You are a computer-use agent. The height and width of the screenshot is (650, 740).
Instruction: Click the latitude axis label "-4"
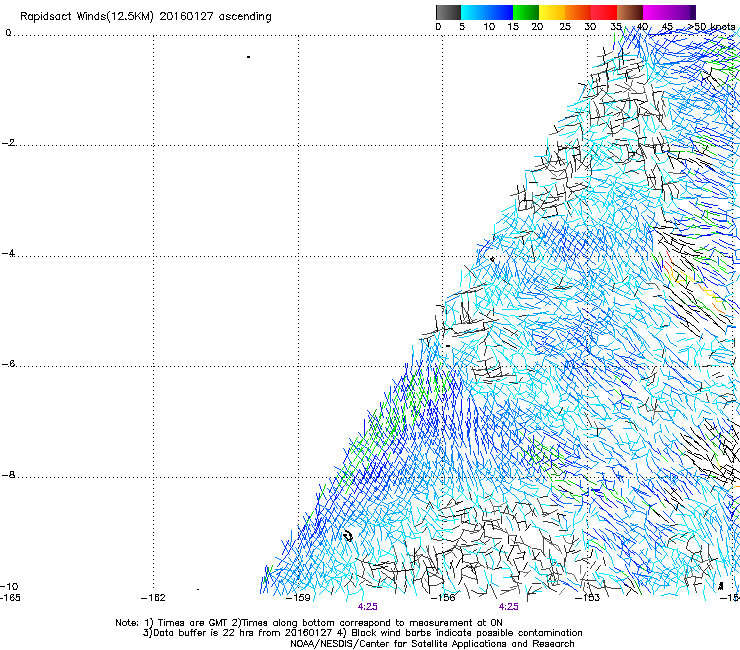8,253
